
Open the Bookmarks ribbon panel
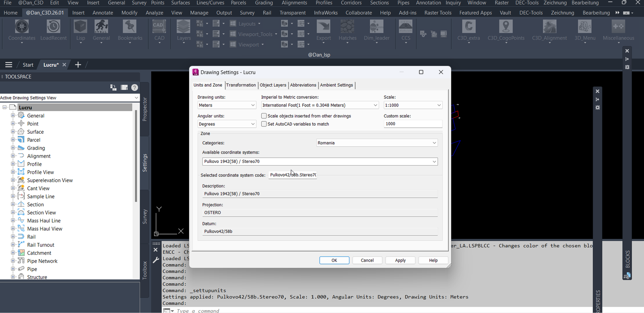130,31
